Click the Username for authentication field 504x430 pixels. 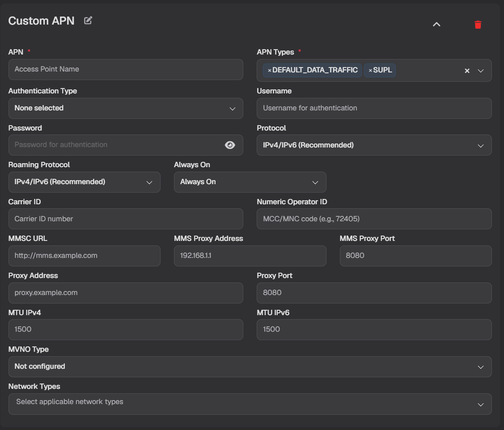pyautogui.click(x=374, y=108)
